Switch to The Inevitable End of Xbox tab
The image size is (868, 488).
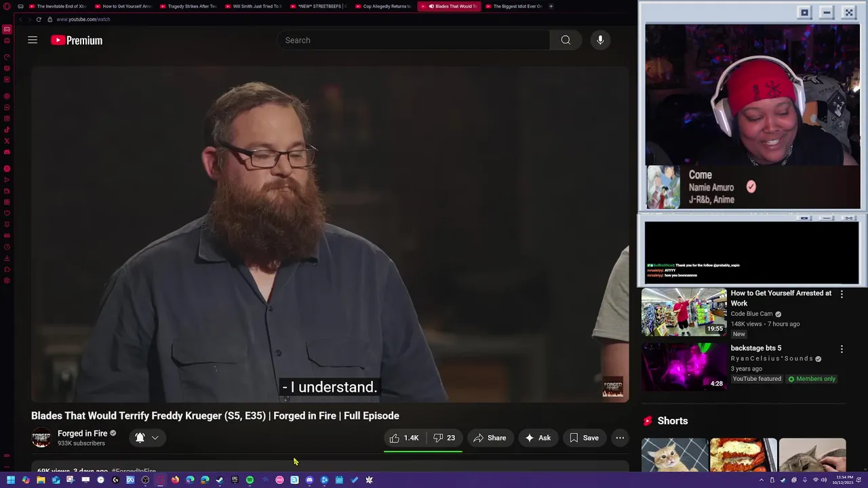point(58,6)
